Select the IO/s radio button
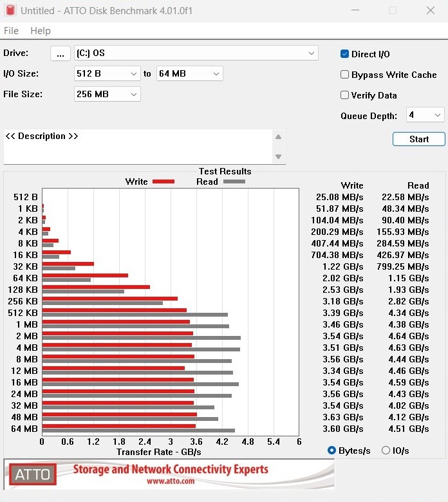This screenshot has width=448, height=502. tap(386, 451)
